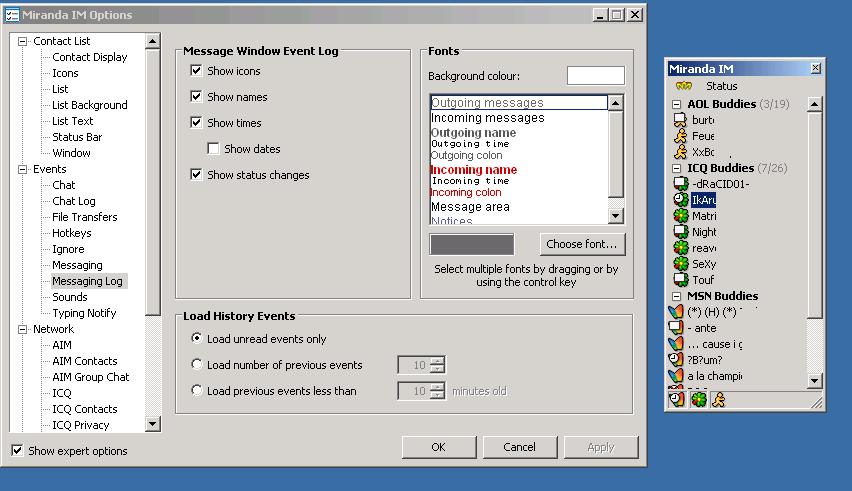This screenshot has width=852, height=491.
Task: Click the MSN butterfly beside ... cause i
Action: click(x=675, y=344)
